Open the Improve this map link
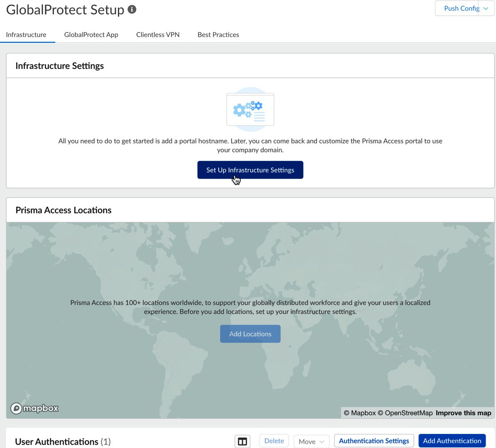 tap(464, 413)
